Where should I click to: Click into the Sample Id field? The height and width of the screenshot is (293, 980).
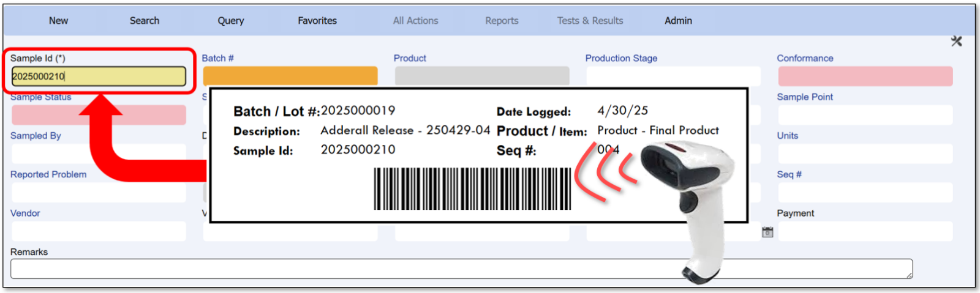click(x=98, y=76)
